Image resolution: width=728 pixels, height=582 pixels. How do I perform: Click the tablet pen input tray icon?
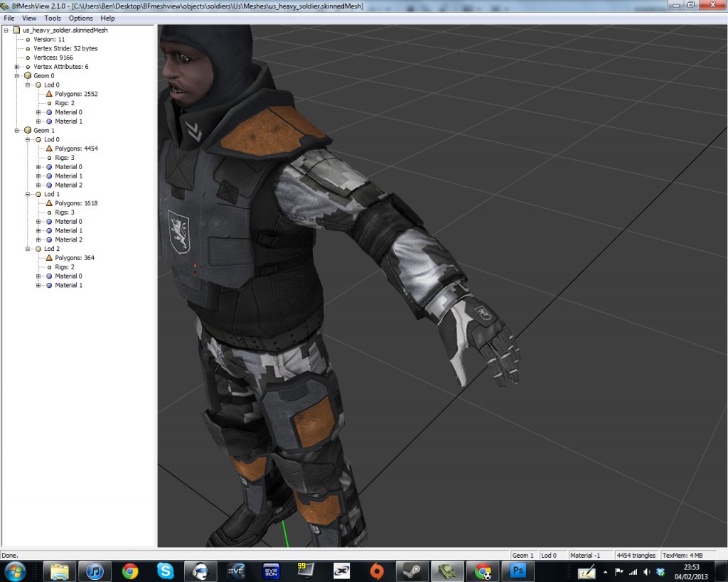tap(587, 572)
